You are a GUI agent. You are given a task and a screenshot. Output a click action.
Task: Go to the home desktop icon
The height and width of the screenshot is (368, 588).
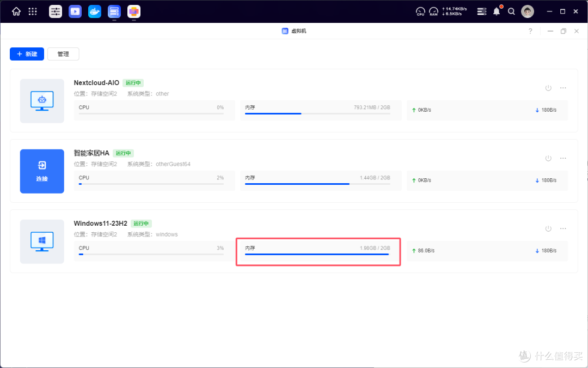(x=16, y=11)
